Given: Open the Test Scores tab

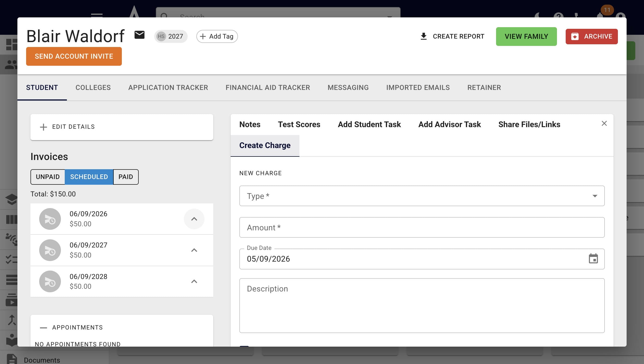Looking at the screenshot, I should 299,124.
